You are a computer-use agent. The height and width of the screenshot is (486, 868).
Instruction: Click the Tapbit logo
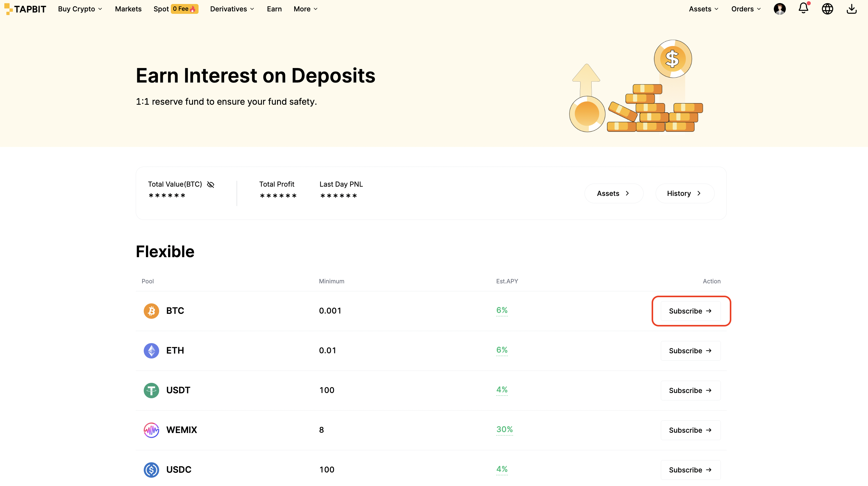tap(25, 9)
